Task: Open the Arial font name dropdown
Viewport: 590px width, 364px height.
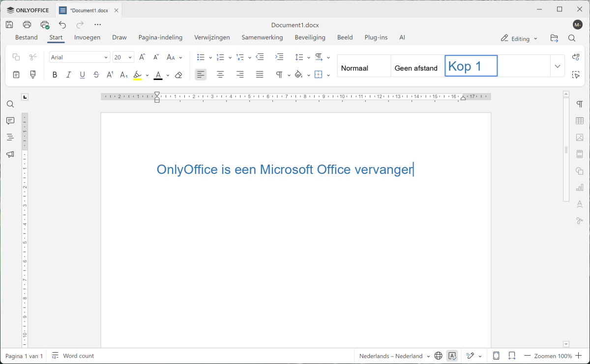Action: (x=106, y=57)
